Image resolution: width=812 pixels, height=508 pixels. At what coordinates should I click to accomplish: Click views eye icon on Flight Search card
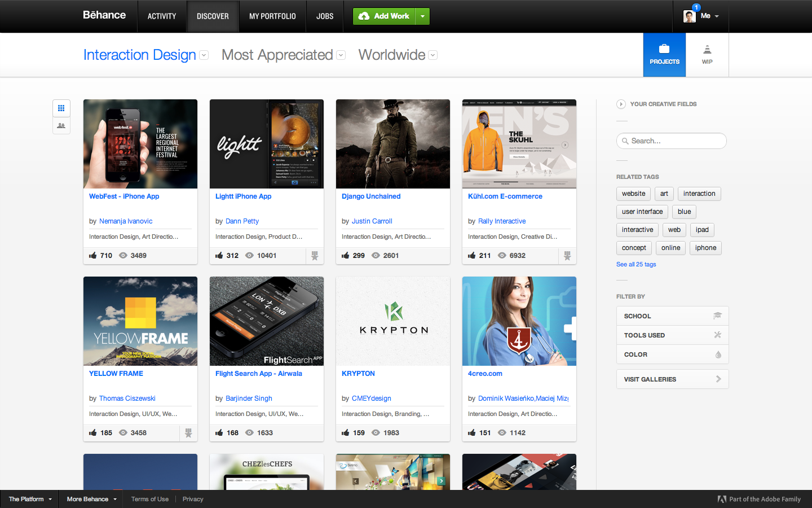249,433
